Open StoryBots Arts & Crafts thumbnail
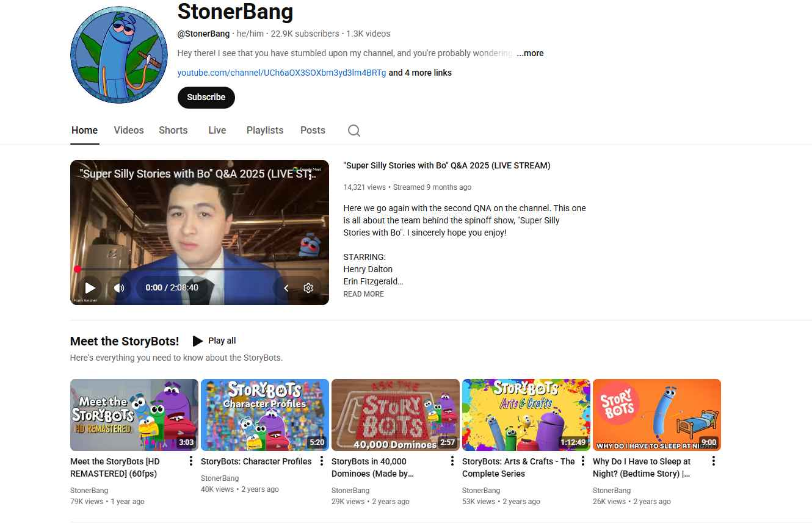The width and height of the screenshot is (812, 523). coord(526,415)
